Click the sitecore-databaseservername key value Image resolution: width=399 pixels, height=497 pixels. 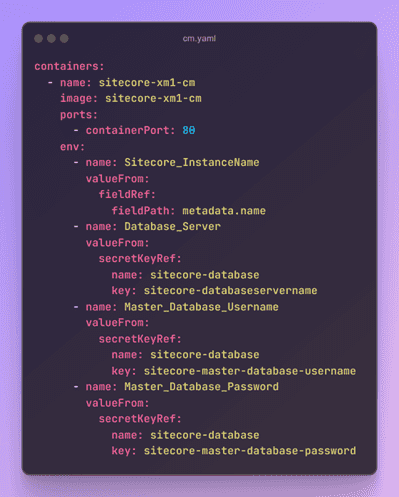click(x=230, y=291)
